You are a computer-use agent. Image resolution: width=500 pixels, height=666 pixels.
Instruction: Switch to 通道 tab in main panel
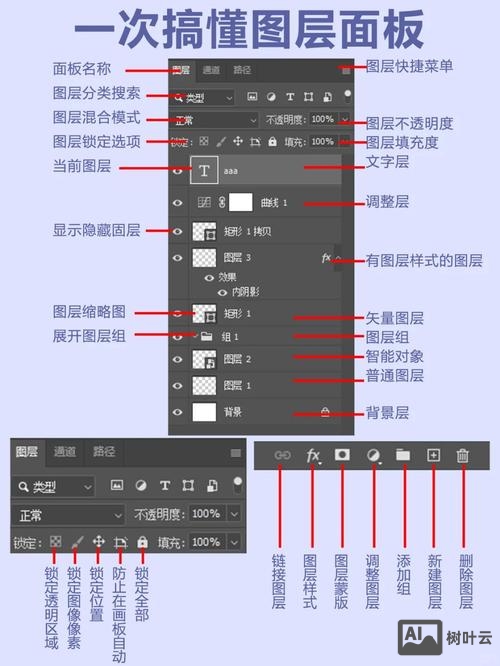pyautogui.click(x=211, y=70)
